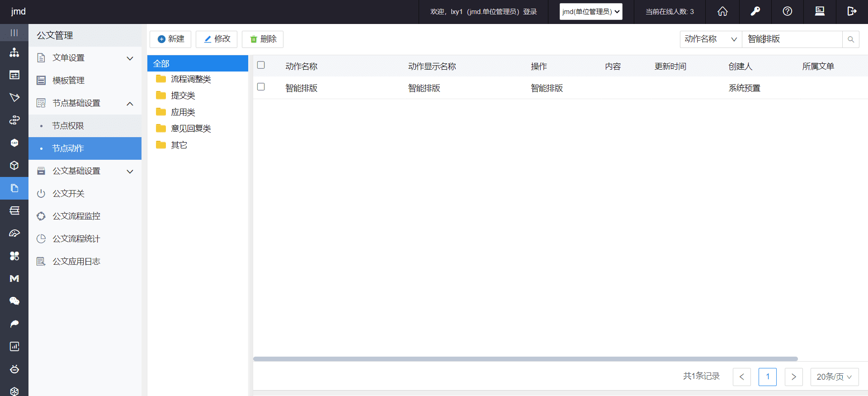868x396 pixels.
Task: Collapse 节点基础设置 with its chevron
Action: point(130,103)
